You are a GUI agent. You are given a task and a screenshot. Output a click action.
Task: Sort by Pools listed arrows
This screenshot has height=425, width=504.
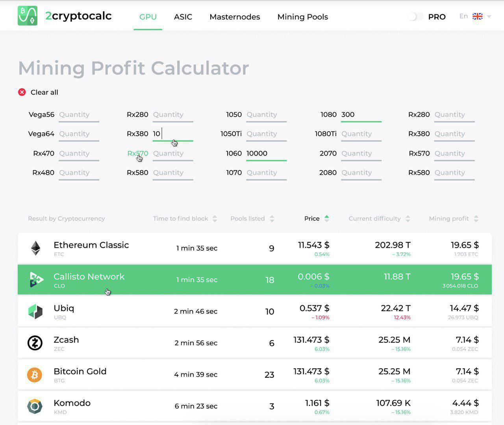pyautogui.click(x=272, y=219)
